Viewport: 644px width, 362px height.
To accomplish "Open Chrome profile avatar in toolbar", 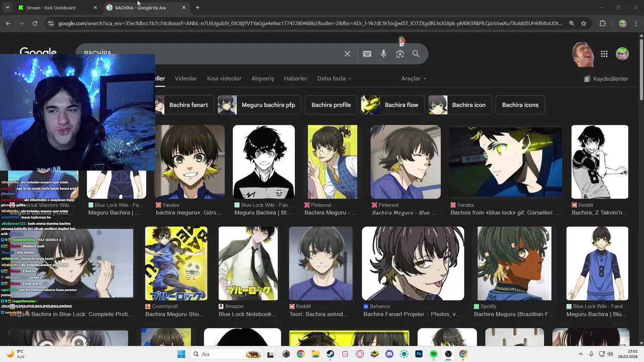I will pos(622,23).
